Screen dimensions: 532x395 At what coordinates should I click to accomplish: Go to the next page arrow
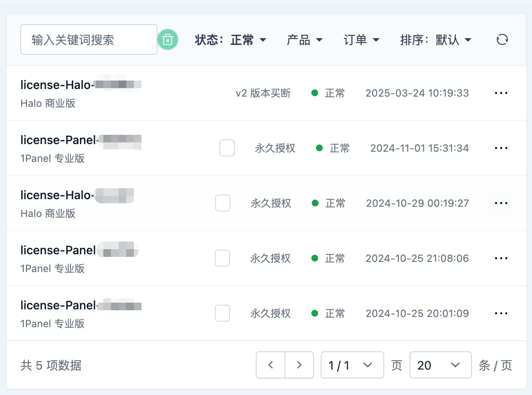(x=299, y=365)
